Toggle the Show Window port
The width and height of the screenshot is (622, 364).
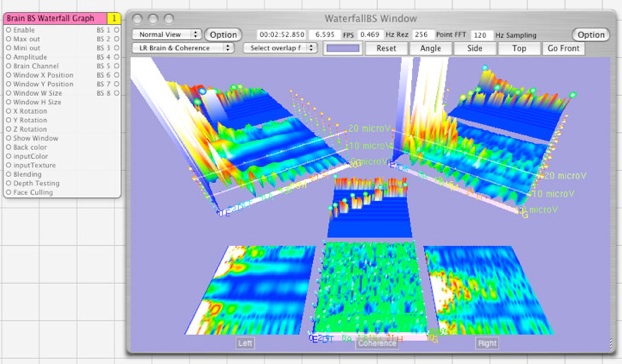click(x=8, y=138)
